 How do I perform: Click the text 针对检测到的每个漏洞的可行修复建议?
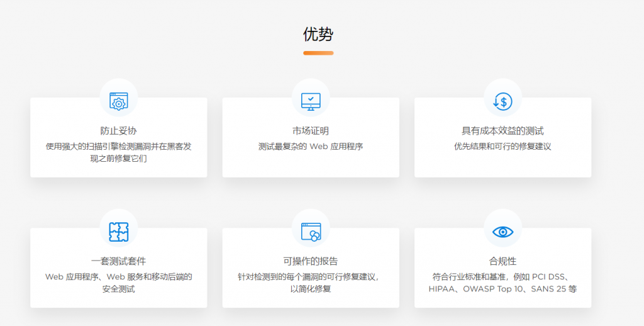(x=306, y=277)
